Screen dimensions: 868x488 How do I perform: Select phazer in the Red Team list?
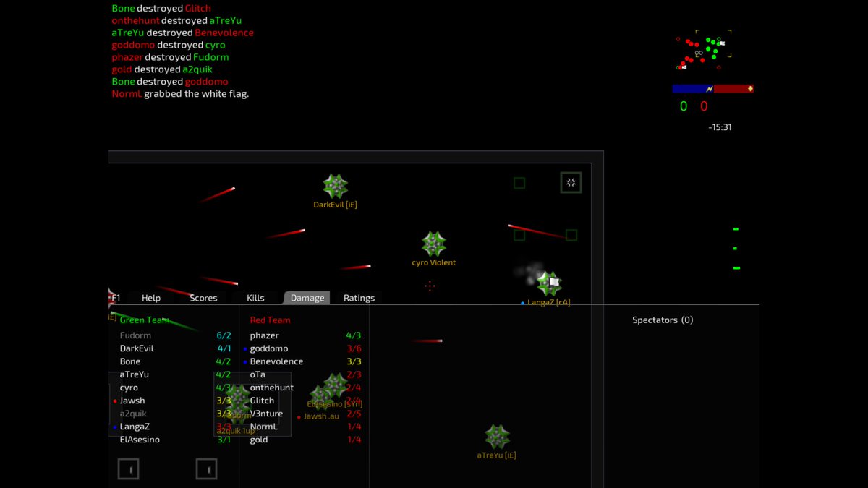(x=264, y=335)
